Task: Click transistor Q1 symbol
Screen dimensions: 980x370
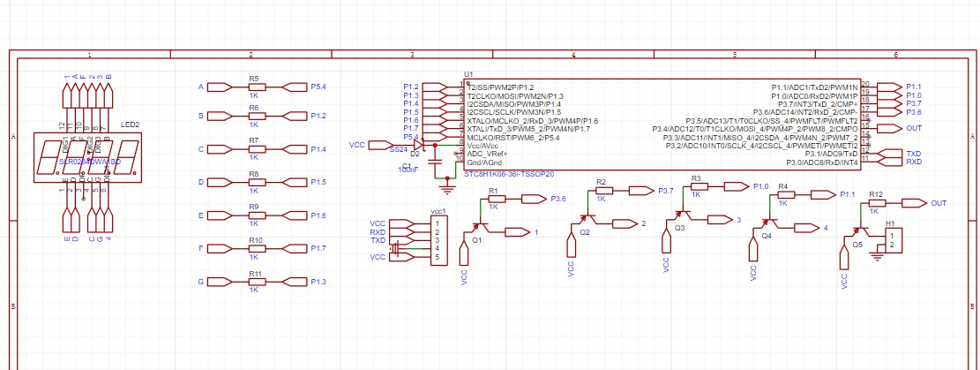Action: click(x=483, y=230)
